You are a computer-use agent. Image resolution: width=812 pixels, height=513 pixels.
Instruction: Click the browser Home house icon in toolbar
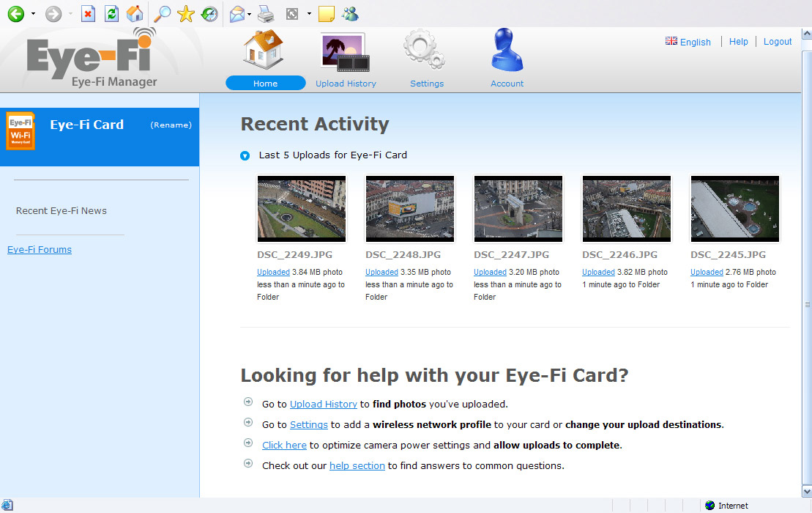(x=135, y=13)
